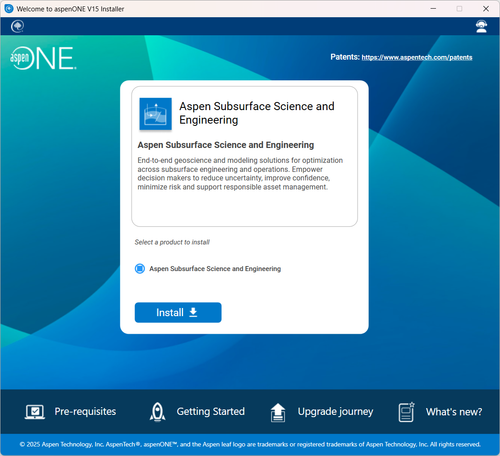The width and height of the screenshot is (500, 456).
Task: Click the aspenONE logo
Action: point(43,58)
